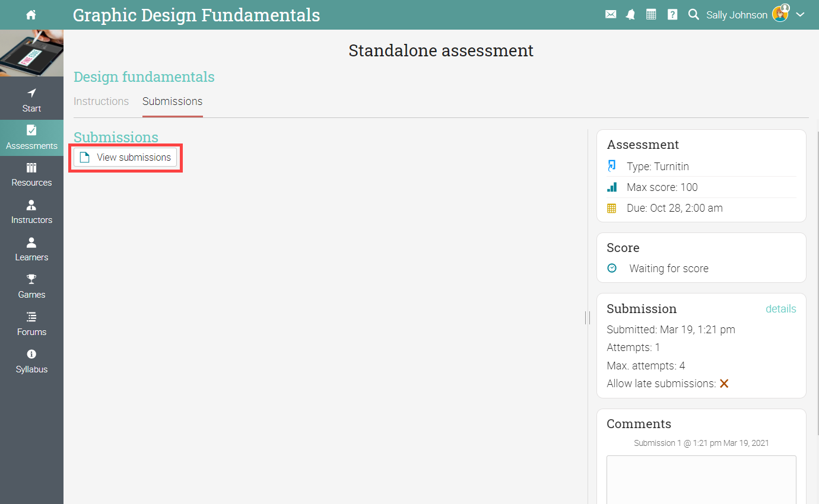Viewport: 819px width, 504px height.
Task: Click the 'Type: Turnitin' text
Action: tap(658, 167)
